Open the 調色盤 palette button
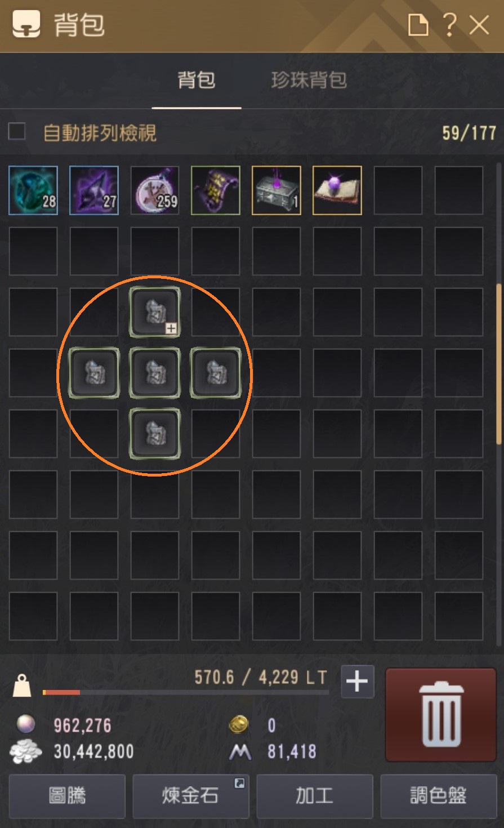The width and height of the screenshot is (504, 828). pos(439,796)
